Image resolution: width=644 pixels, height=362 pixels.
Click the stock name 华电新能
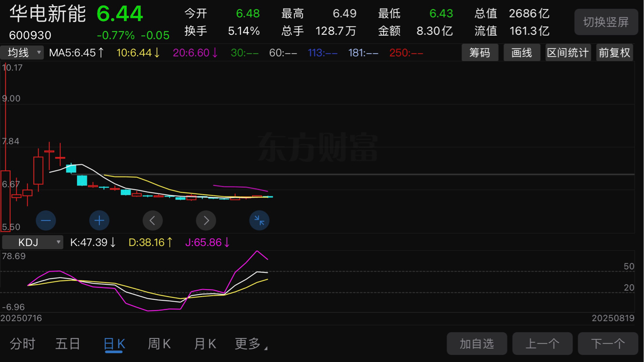(x=48, y=14)
